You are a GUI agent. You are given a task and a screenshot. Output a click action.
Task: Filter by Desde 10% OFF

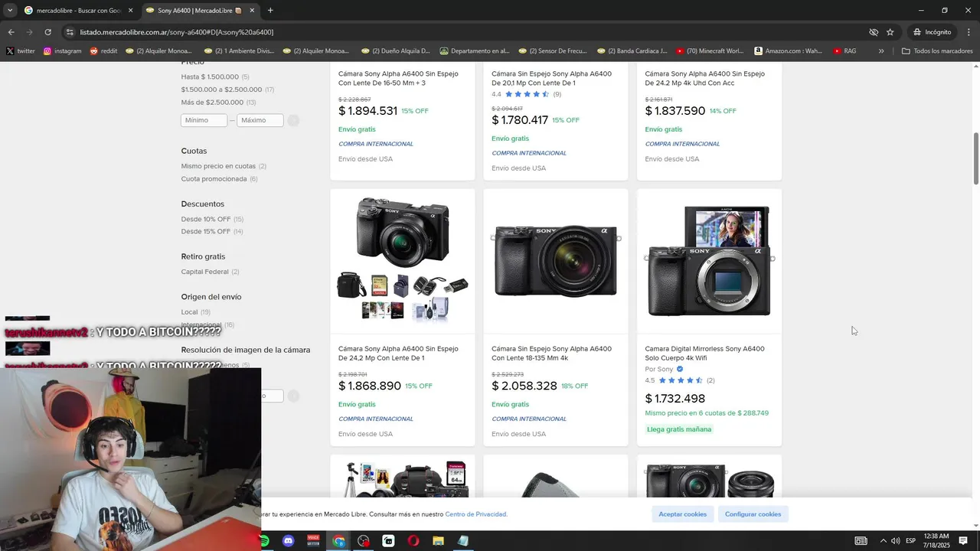point(206,219)
